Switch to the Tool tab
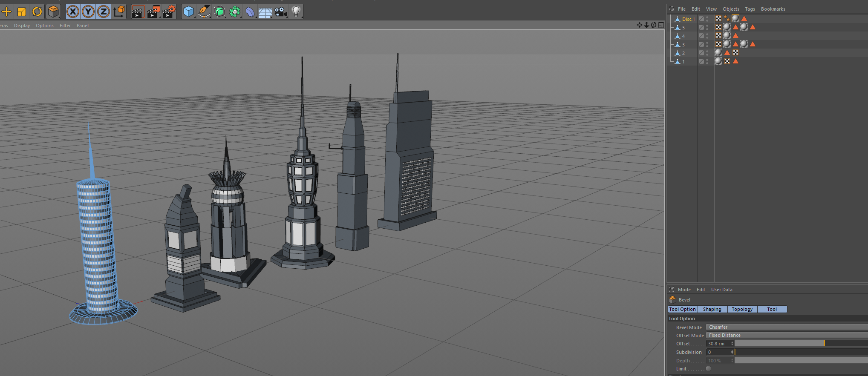This screenshot has width=868, height=376. tap(772, 309)
